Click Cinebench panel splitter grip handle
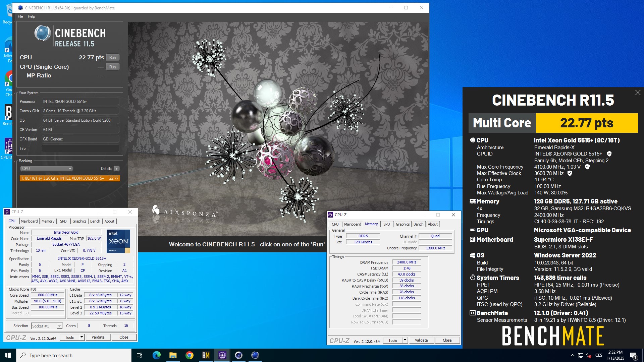 pyautogui.click(x=126, y=136)
